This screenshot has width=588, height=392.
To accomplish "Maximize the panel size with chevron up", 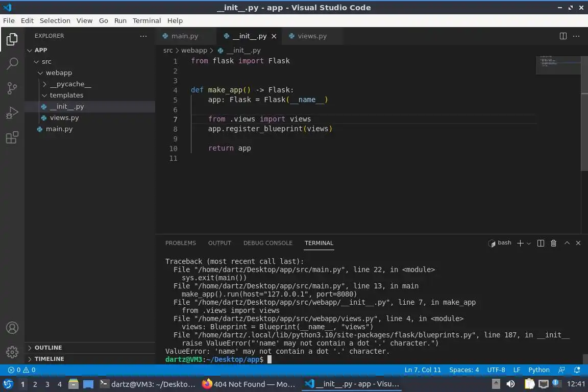I will click(567, 243).
